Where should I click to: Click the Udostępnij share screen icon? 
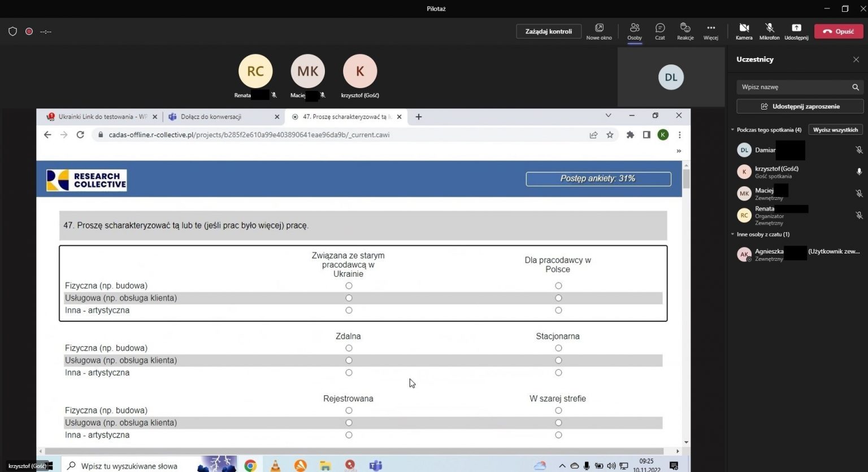pos(796,30)
